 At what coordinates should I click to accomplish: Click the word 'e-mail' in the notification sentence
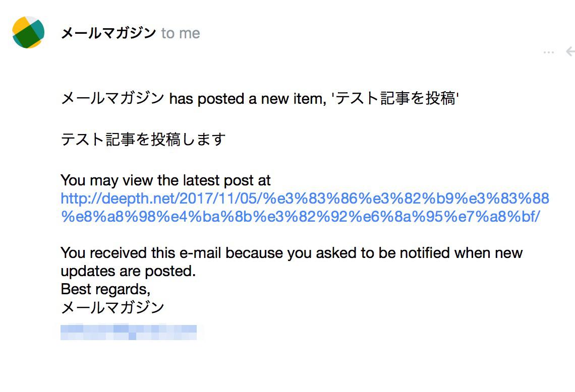[x=200, y=253]
